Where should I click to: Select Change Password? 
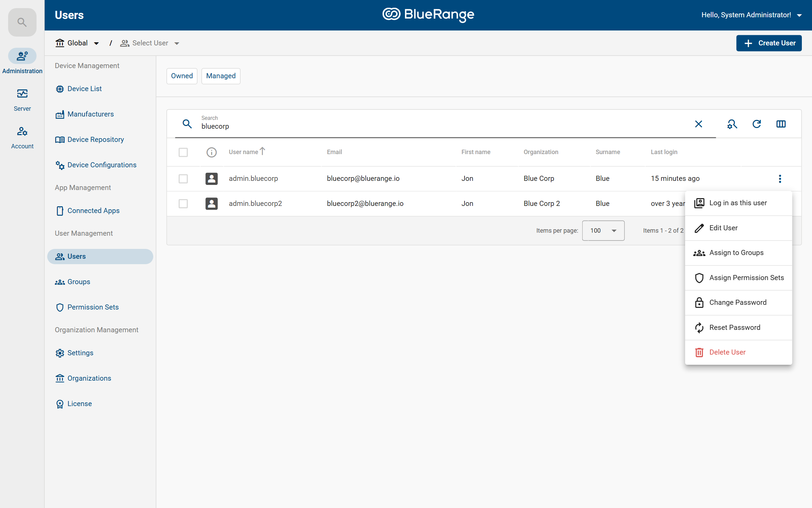tap(738, 302)
